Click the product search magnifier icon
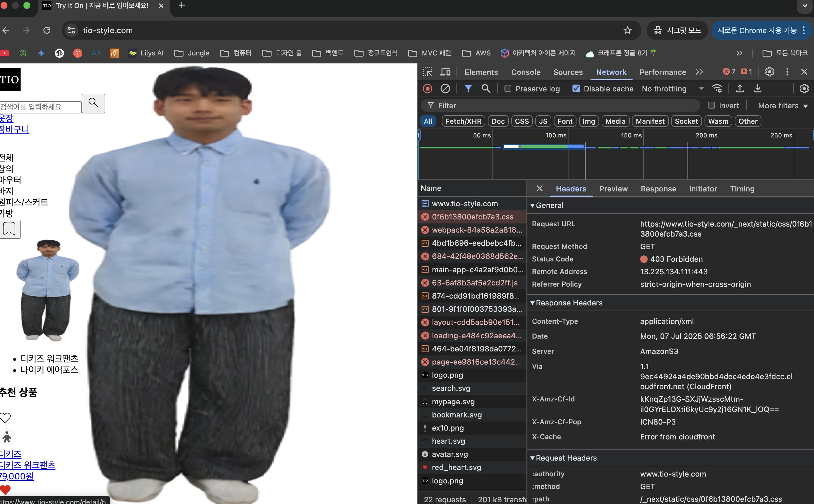814x504 pixels. pos(93,103)
